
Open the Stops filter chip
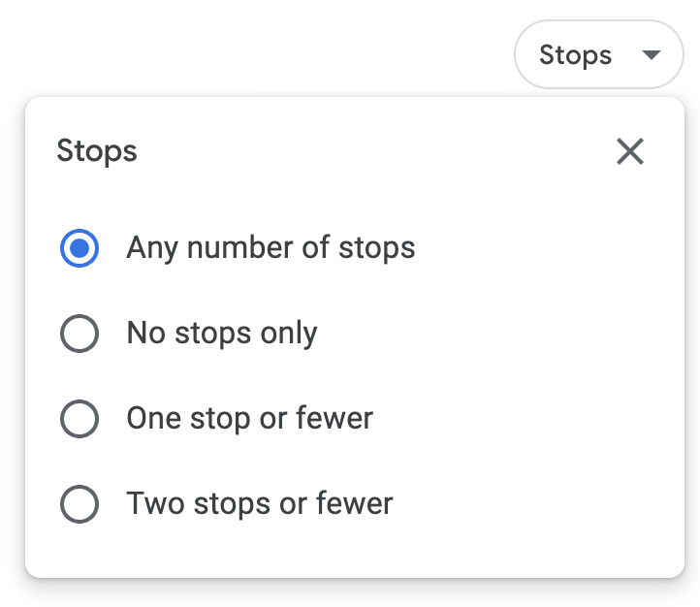tap(598, 55)
